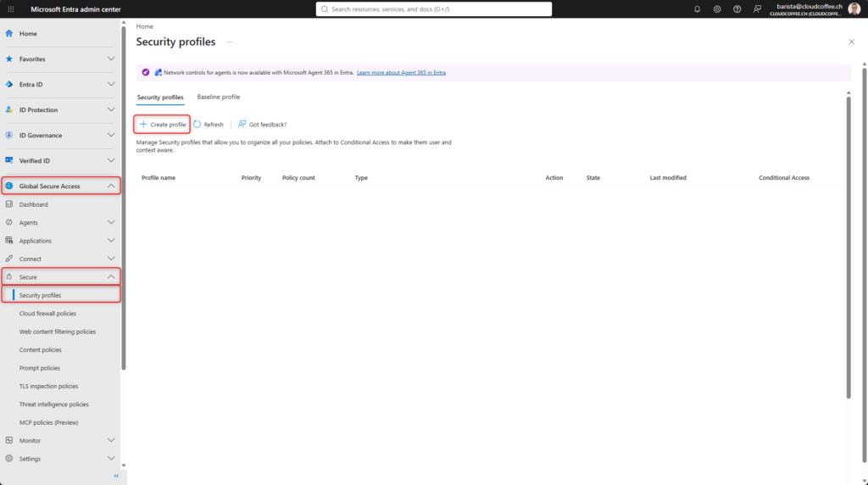Click the Home icon in sidebar

click(8, 33)
